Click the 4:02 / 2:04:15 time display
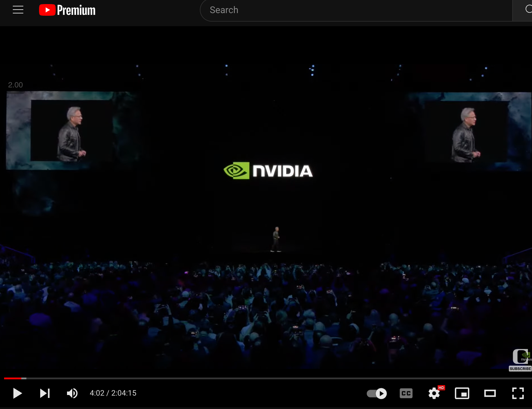This screenshot has width=532, height=409. (113, 393)
